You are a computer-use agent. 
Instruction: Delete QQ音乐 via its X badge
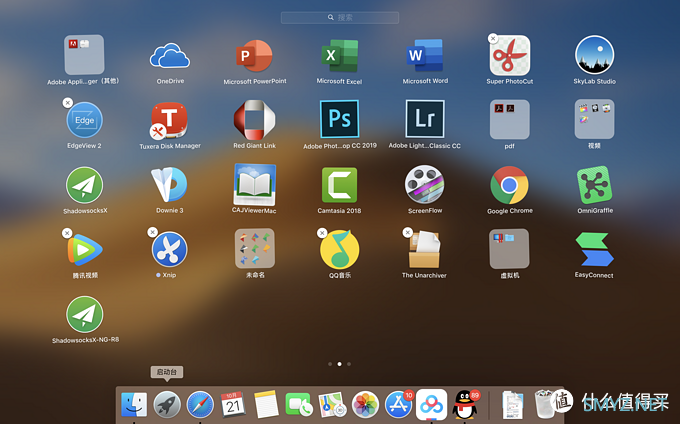tap(322, 233)
